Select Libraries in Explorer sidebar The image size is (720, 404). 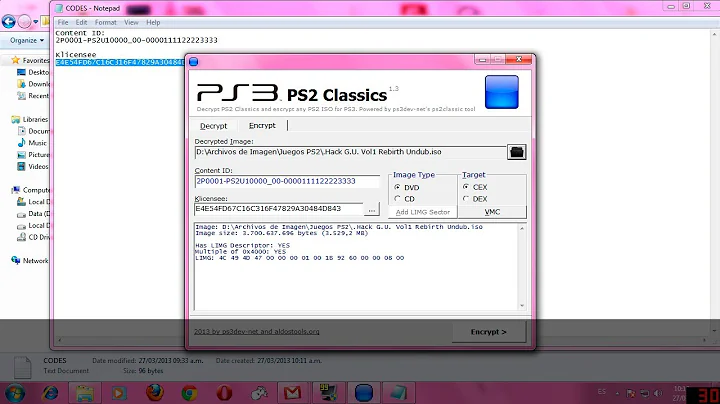pos(30,119)
